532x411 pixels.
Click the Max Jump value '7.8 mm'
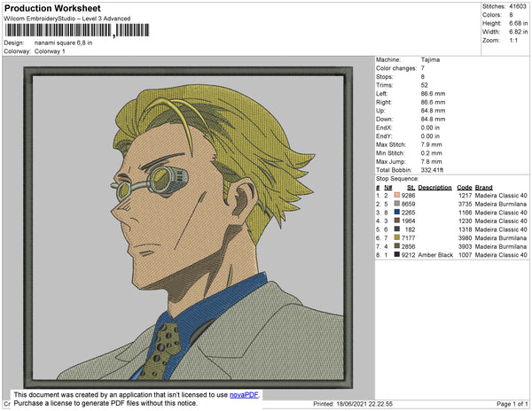click(x=432, y=161)
